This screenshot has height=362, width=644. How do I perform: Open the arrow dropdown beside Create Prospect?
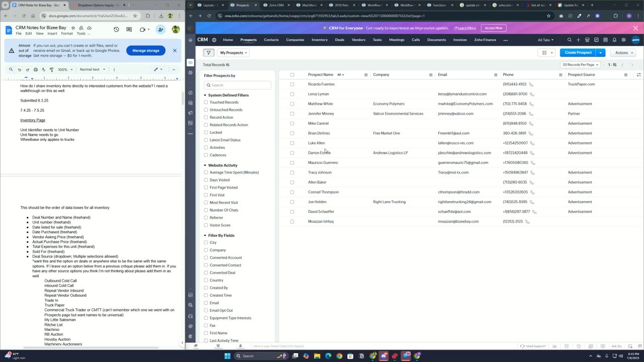600,52
